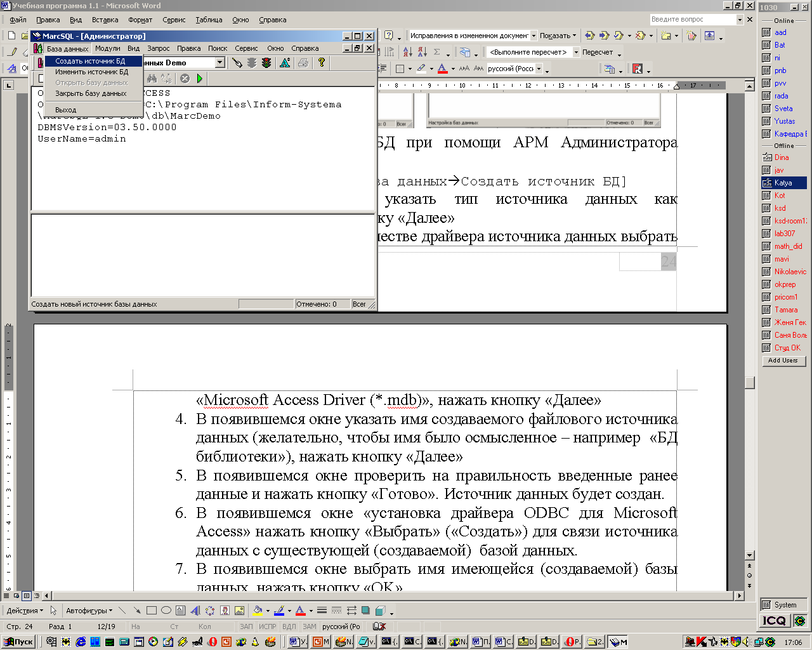Open the 'Показать' dropdown button
The height and width of the screenshot is (650, 812).
558,36
